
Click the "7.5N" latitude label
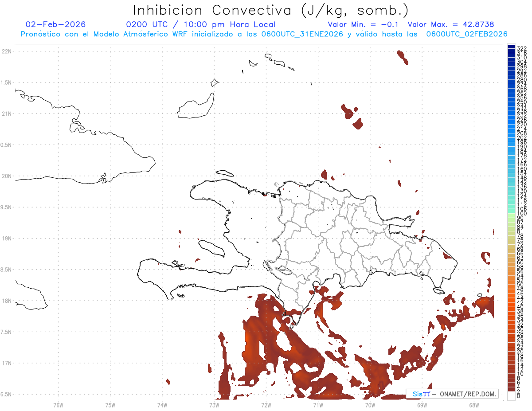tap(7, 332)
